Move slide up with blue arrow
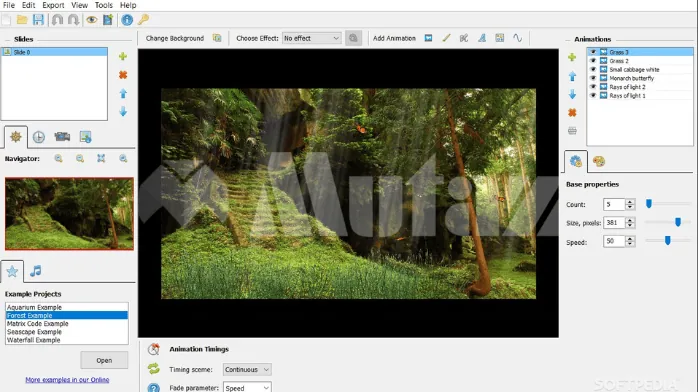 coord(123,93)
